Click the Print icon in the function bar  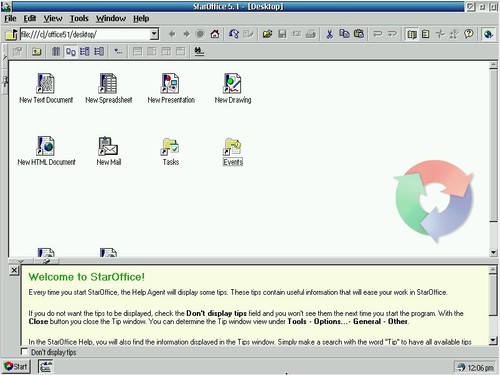pos(311,34)
